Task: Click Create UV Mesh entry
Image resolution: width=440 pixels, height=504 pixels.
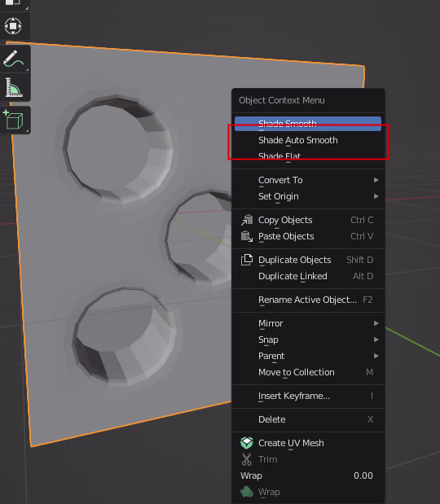Action: [308, 443]
